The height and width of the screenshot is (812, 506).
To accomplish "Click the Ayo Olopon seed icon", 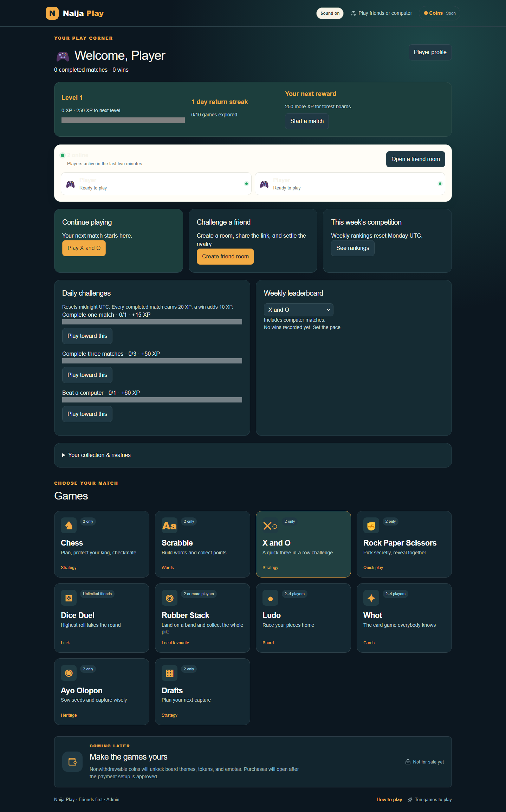I will click(x=69, y=673).
